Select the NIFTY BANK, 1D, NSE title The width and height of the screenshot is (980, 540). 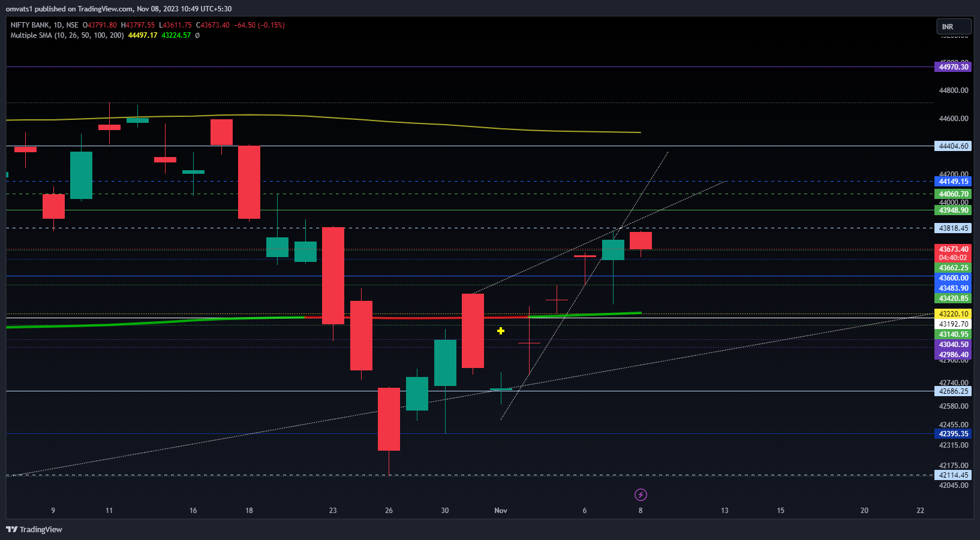click(44, 25)
